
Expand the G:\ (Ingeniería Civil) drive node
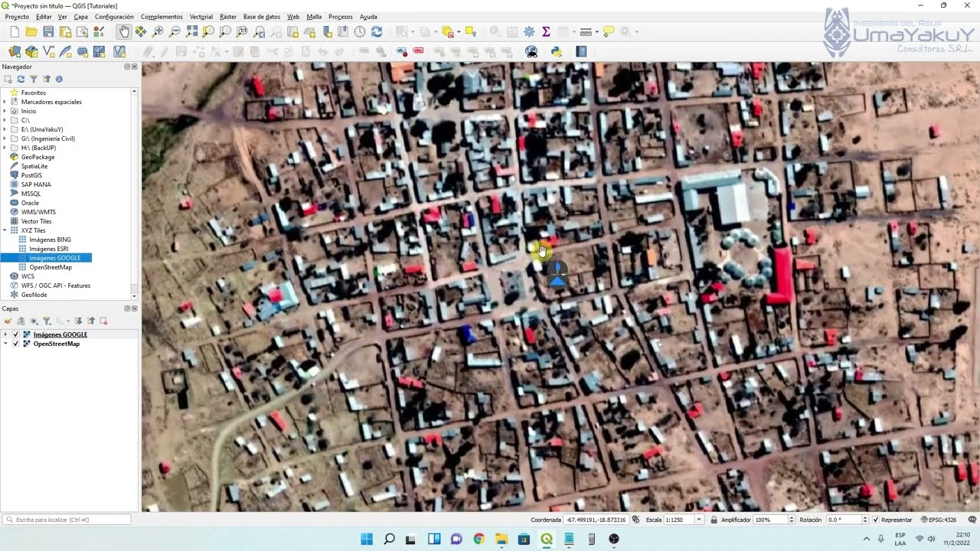[5, 139]
